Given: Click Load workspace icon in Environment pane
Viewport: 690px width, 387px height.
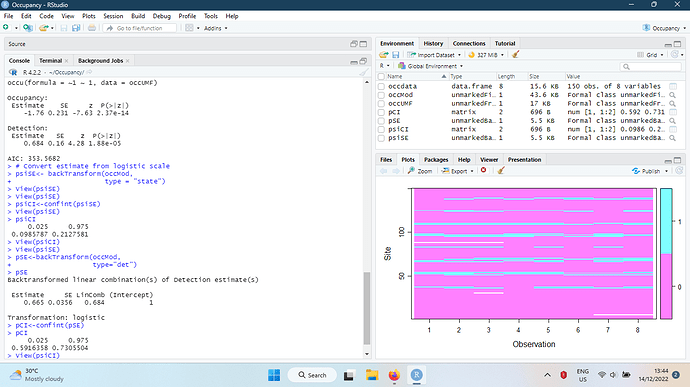Looking at the screenshot, I should 384,55.
